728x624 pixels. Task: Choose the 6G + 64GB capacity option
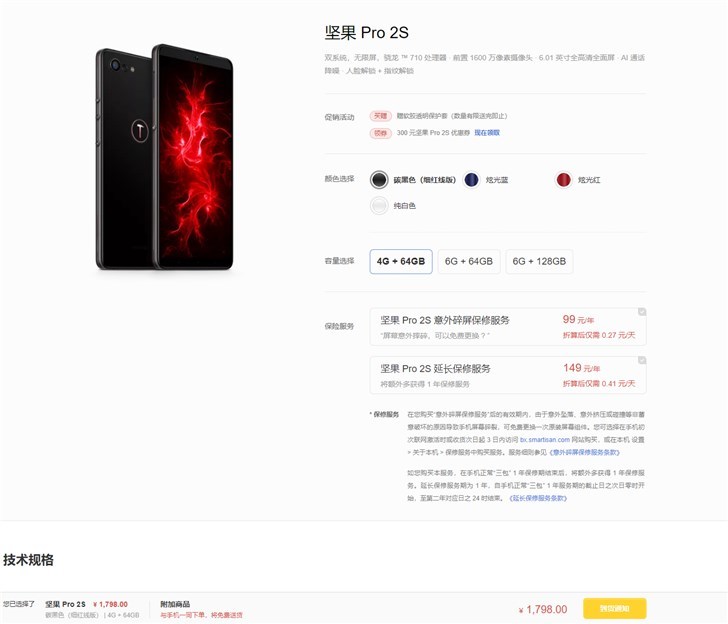tap(468, 261)
